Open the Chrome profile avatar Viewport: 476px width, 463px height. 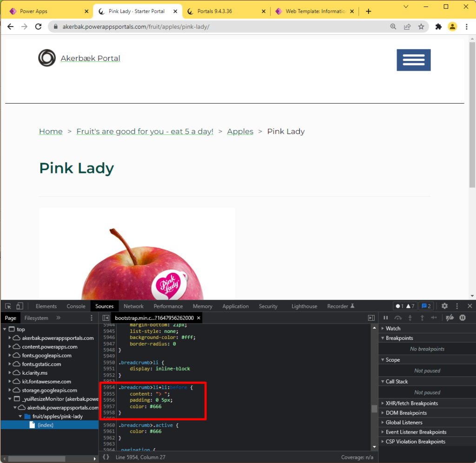click(x=452, y=26)
